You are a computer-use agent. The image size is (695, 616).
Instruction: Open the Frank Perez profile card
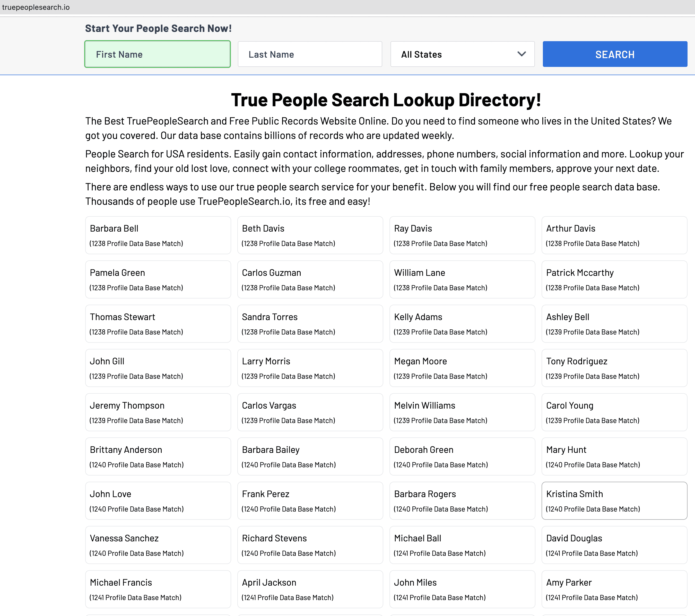tap(310, 500)
